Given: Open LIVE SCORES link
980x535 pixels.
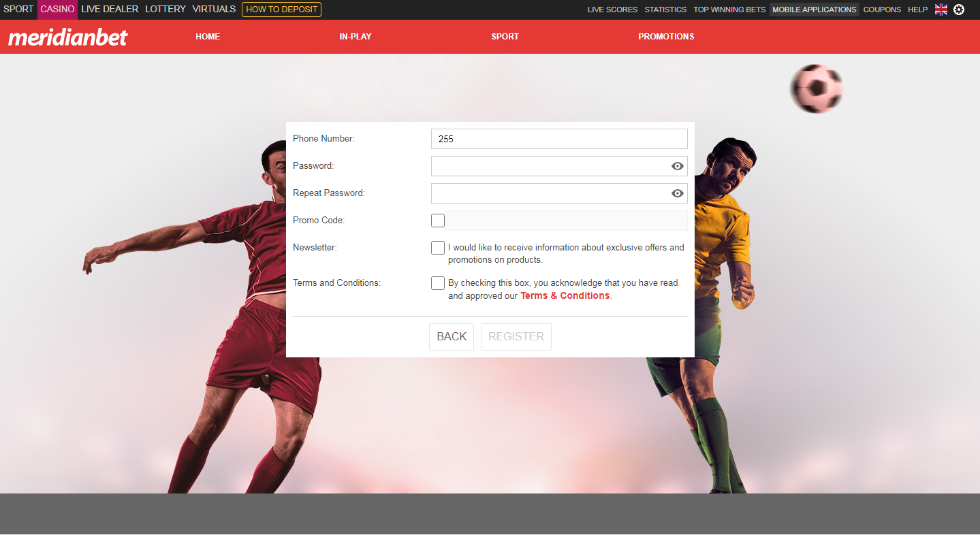Looking at the screenshot, I should point(612,10).
